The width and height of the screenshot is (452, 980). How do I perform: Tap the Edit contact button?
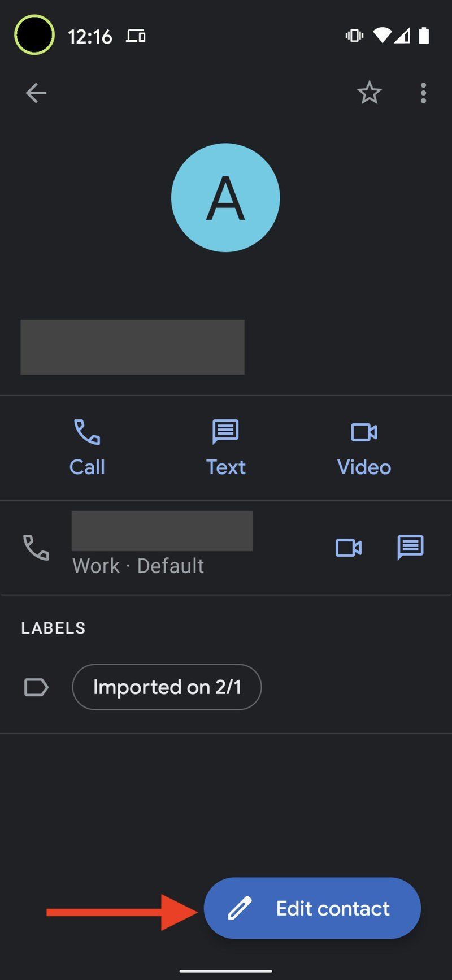[x=312, y=908]
